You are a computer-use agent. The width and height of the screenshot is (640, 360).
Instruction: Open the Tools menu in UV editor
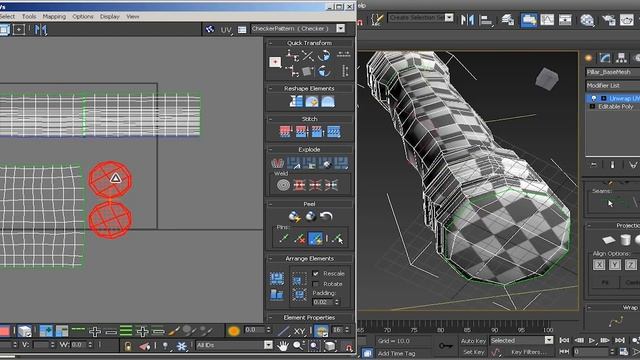tap(29, 16)
